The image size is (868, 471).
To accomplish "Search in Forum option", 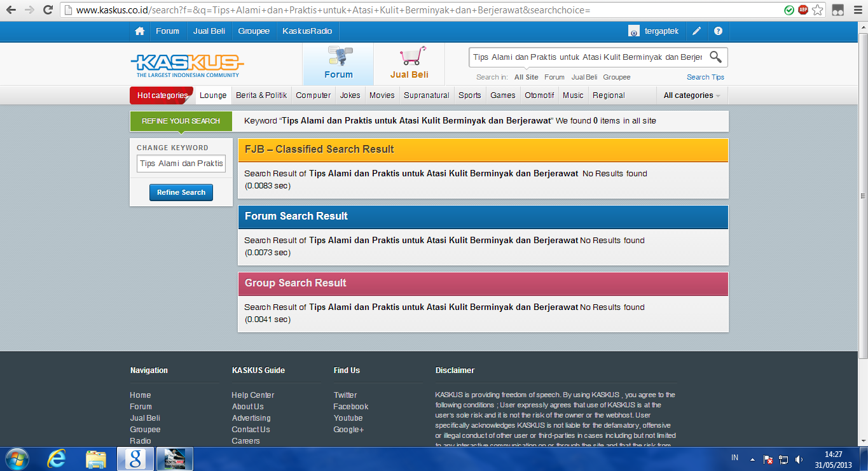I will [x=555, y=77].
